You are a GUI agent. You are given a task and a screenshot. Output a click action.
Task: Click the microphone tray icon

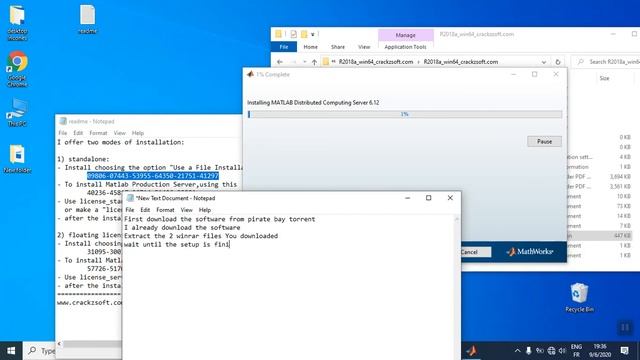[529, 351]
